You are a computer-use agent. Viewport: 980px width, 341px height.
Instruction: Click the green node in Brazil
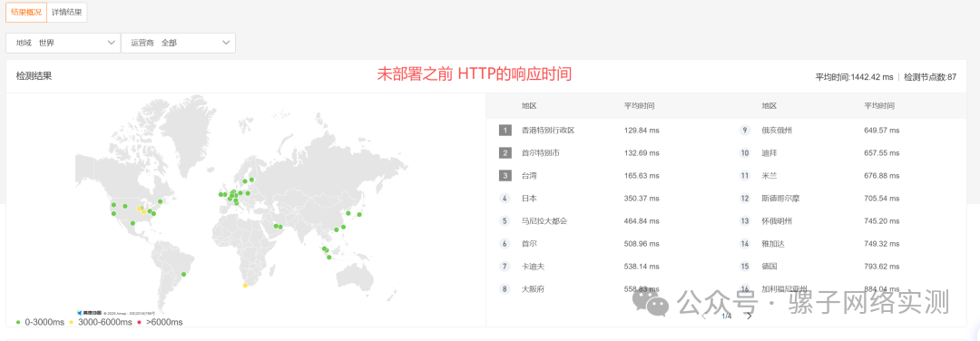coord(183,274)
